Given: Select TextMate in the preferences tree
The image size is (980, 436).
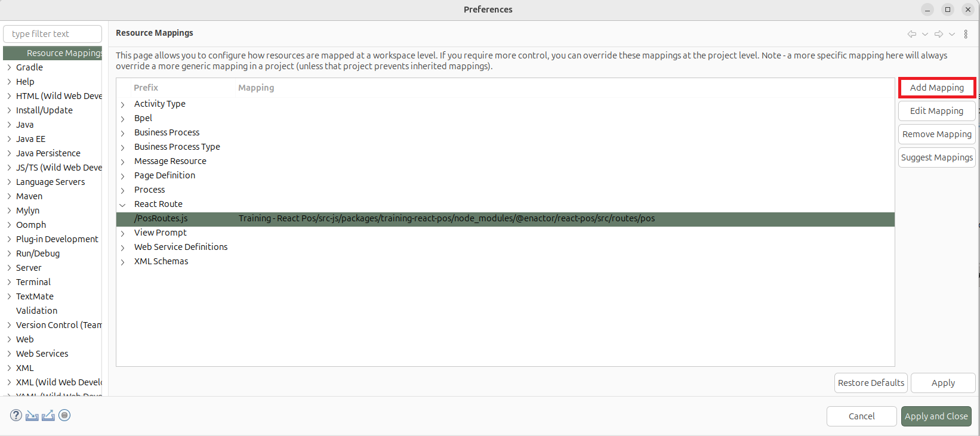Looking at the screenshot, I should pos(35,296).
